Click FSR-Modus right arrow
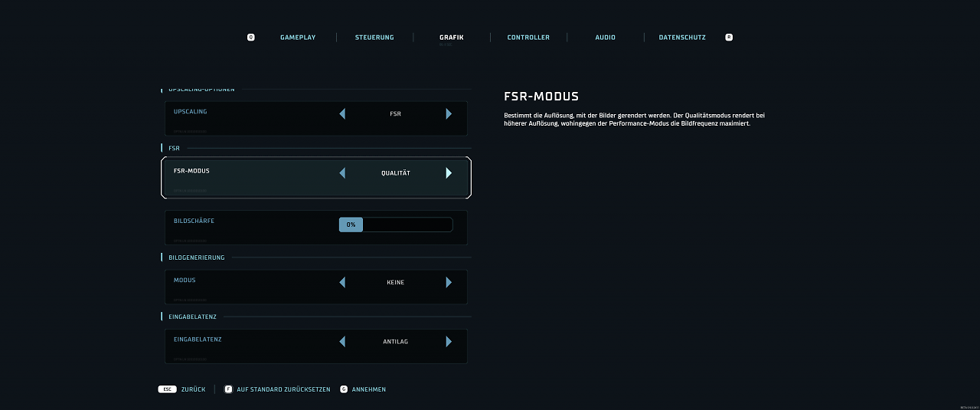980x410 pixels. pos(449,173)
